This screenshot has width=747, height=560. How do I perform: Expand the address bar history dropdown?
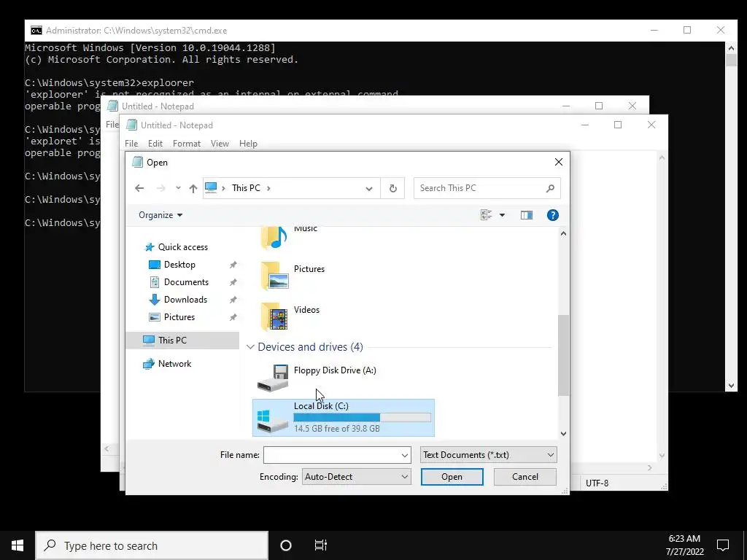pos(368,188)
